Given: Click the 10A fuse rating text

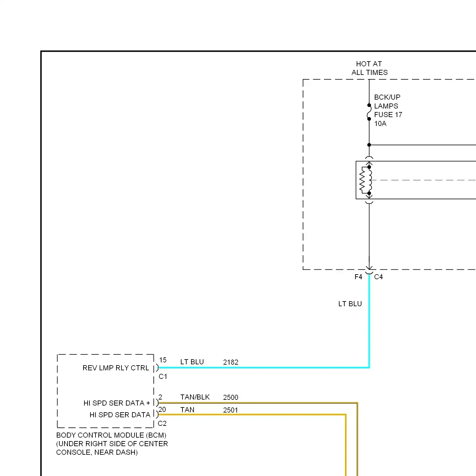Looking at the screenshot, I should (x=380, y=124).
